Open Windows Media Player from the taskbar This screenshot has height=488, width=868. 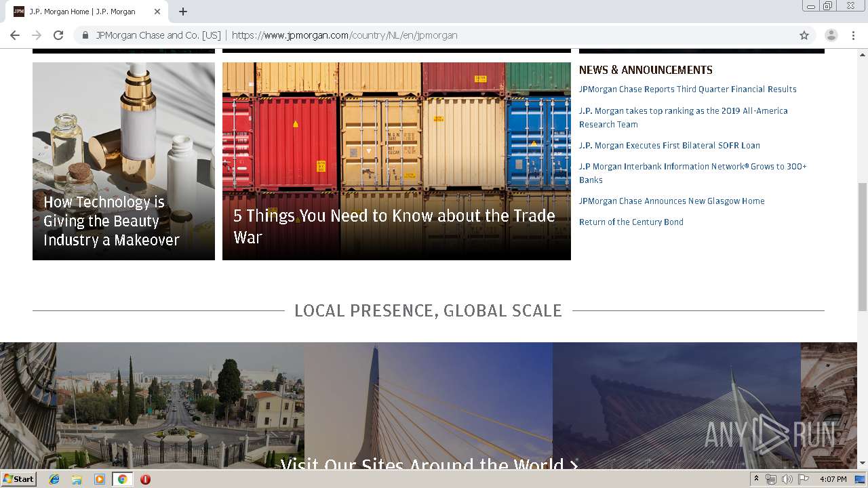point(100,479)
